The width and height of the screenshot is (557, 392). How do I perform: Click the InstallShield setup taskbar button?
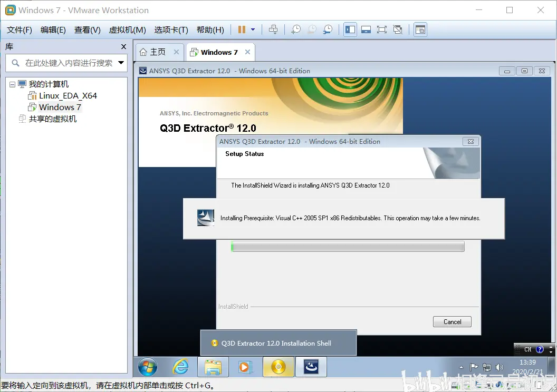[311, 367]
